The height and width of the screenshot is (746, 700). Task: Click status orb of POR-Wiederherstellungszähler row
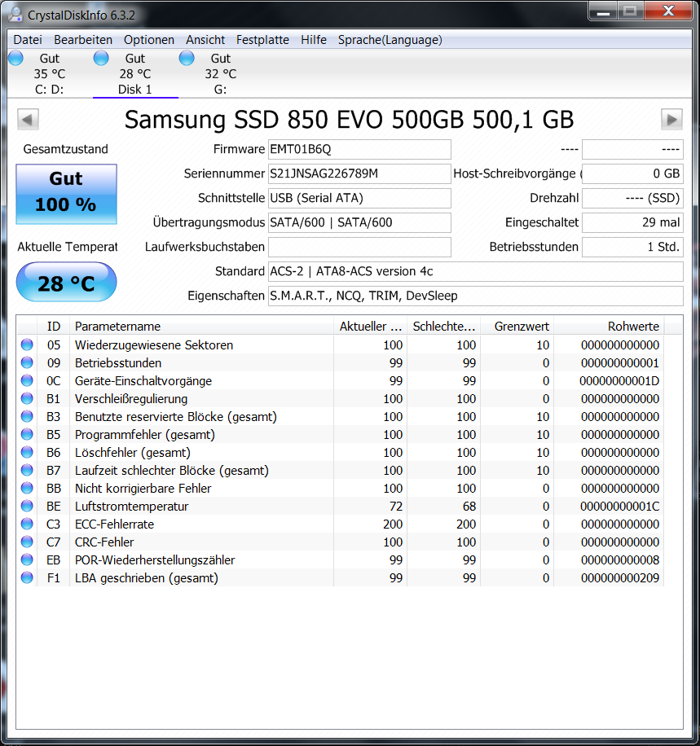[x=27, y=559]
